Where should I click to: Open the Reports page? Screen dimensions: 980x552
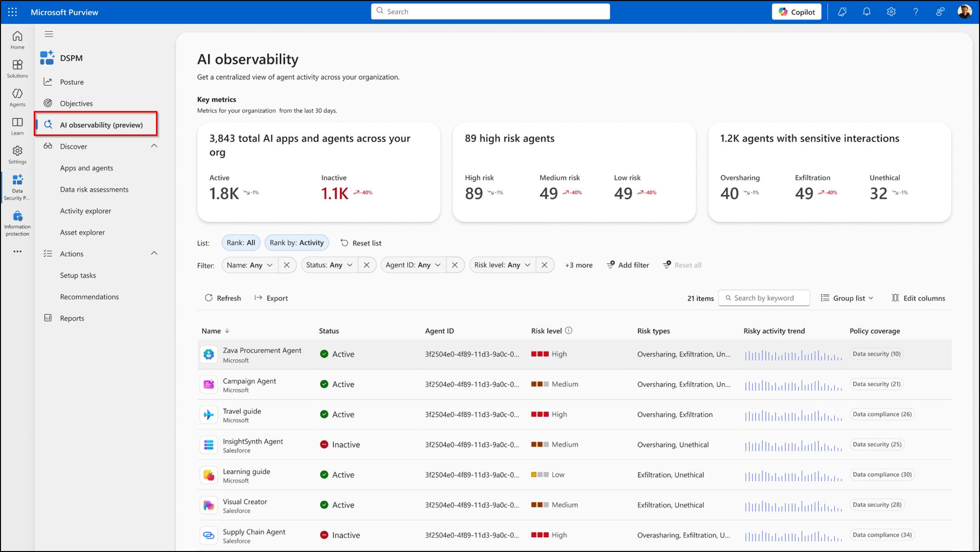(x=72, y=318)
